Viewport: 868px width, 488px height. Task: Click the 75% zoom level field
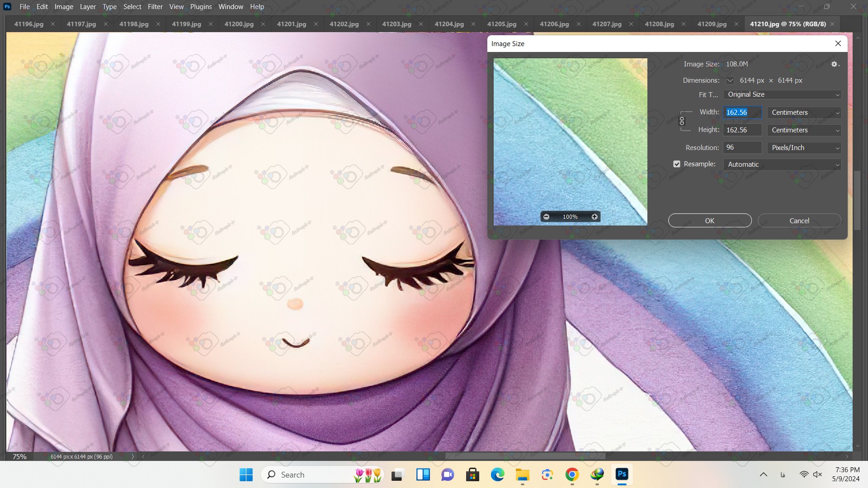[x=19, y=456]
